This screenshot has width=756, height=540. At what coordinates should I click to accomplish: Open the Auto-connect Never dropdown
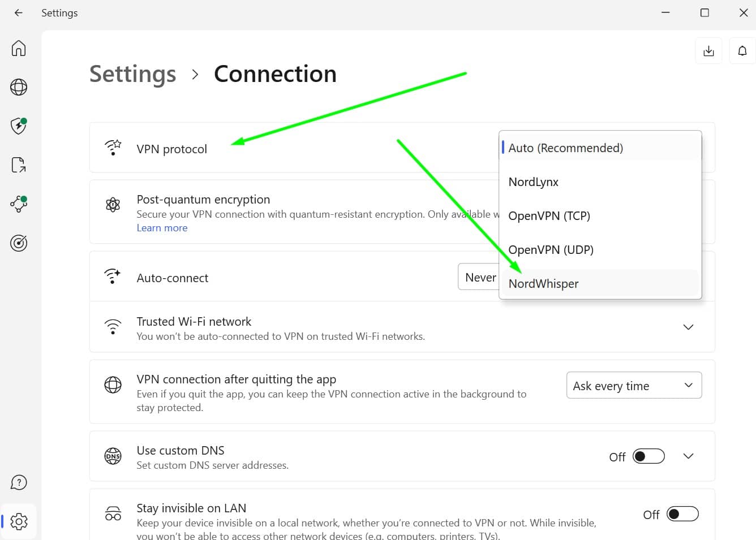(x=479, y=277)
